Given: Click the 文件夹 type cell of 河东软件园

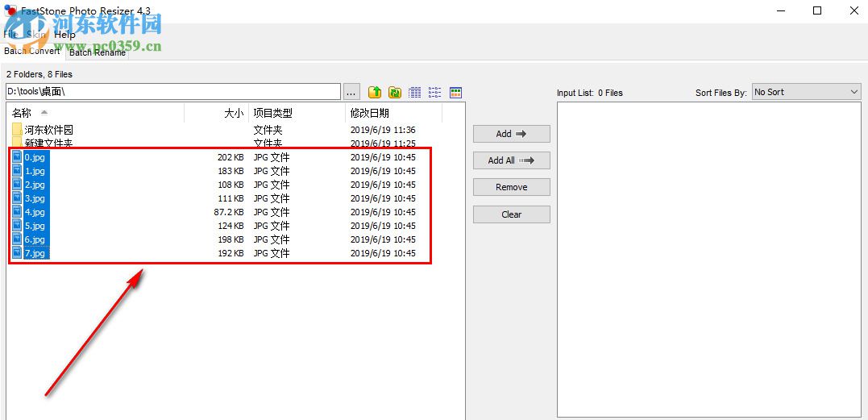Looking at the screenshot, I should [268, 130].
